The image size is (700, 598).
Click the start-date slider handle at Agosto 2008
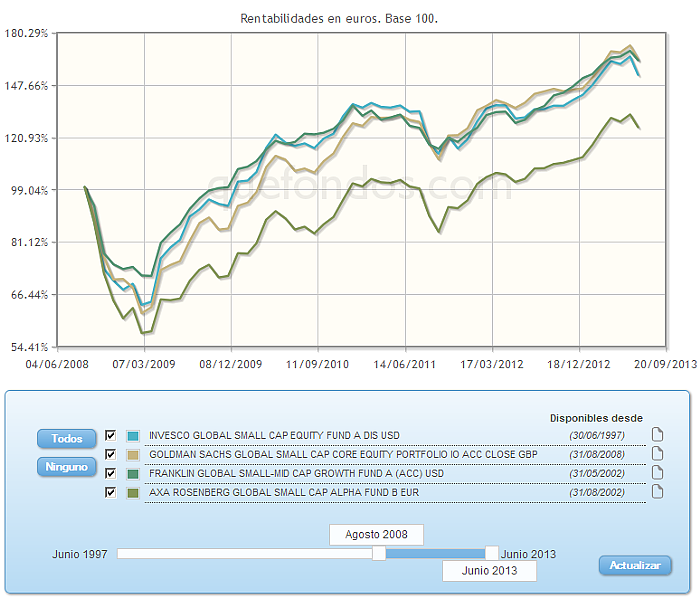379,553
